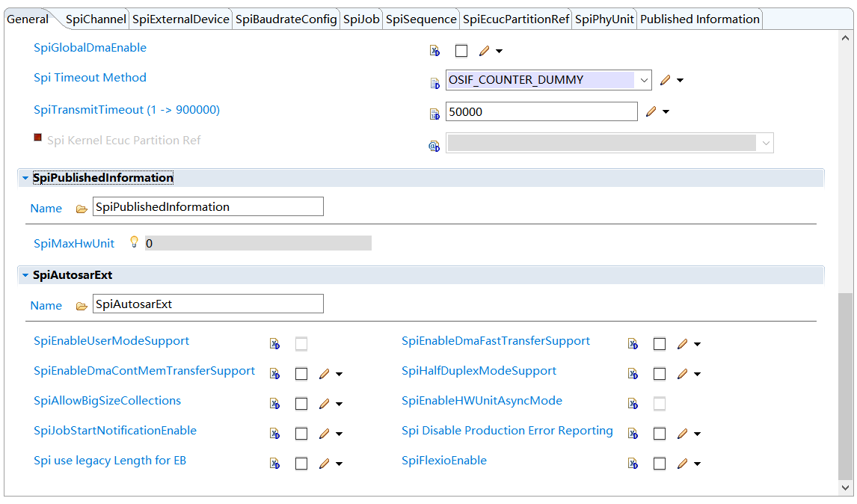Viewport: 857px width, 504px height.
Task: Toggle the SpiAllowBigSizeCollections checkbox
Action: [301, 404]
